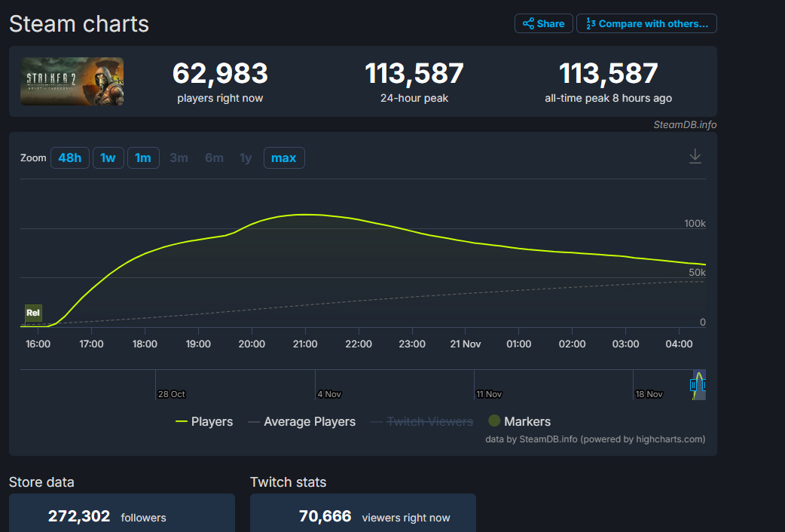Enable the Twitch Viewers legend series

click(x=422, y=422)
